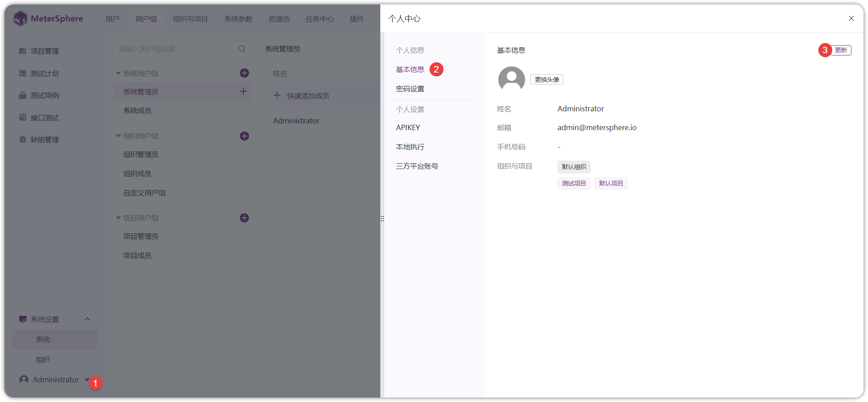
Task: Collapse the 项目用户组 tree section
Action: [x=118, y=218]
